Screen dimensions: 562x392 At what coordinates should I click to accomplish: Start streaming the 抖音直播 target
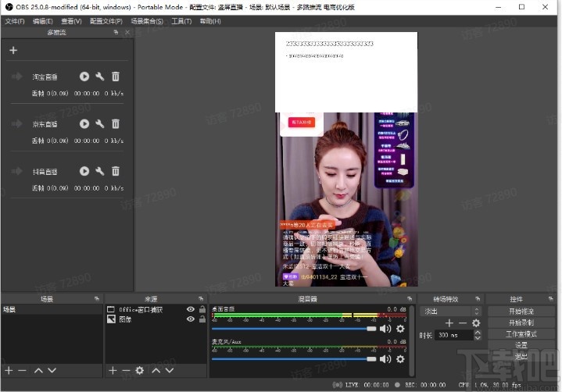[84, 171]
